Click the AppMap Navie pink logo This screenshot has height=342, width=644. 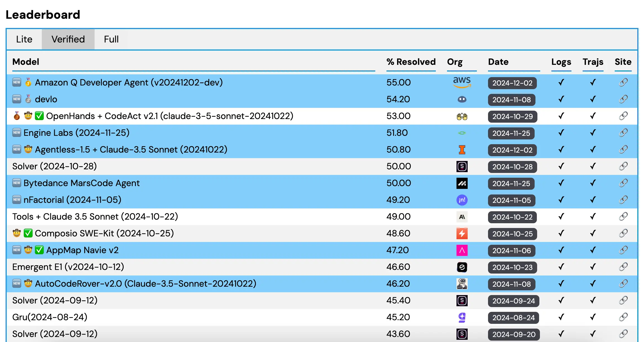[x=462, y=250]
